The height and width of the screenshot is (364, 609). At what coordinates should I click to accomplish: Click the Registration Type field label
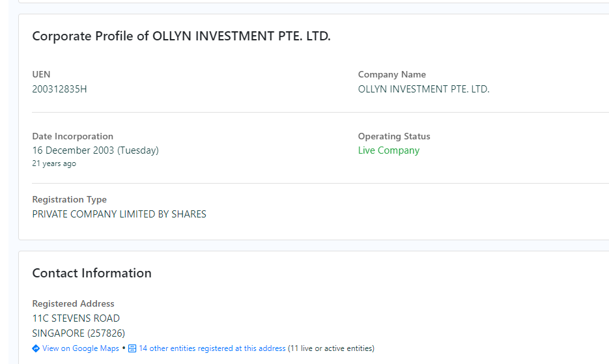(x=70, y=200)
